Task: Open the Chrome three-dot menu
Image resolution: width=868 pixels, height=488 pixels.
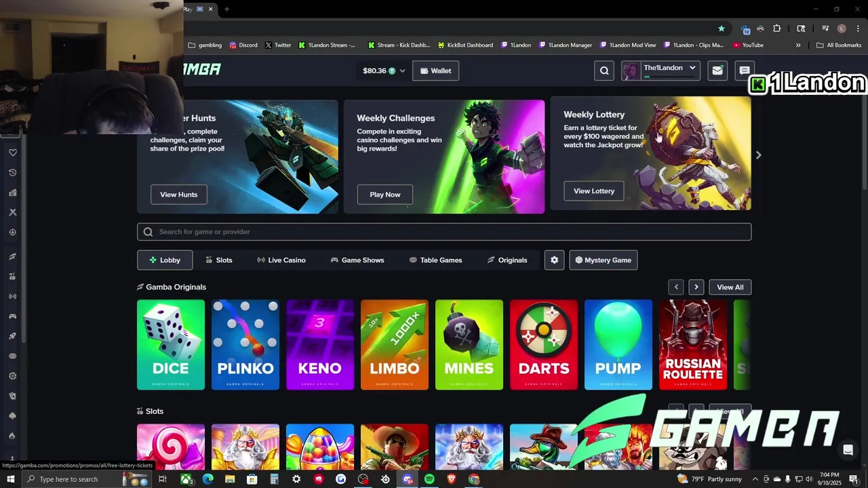Action: (856, 28)
